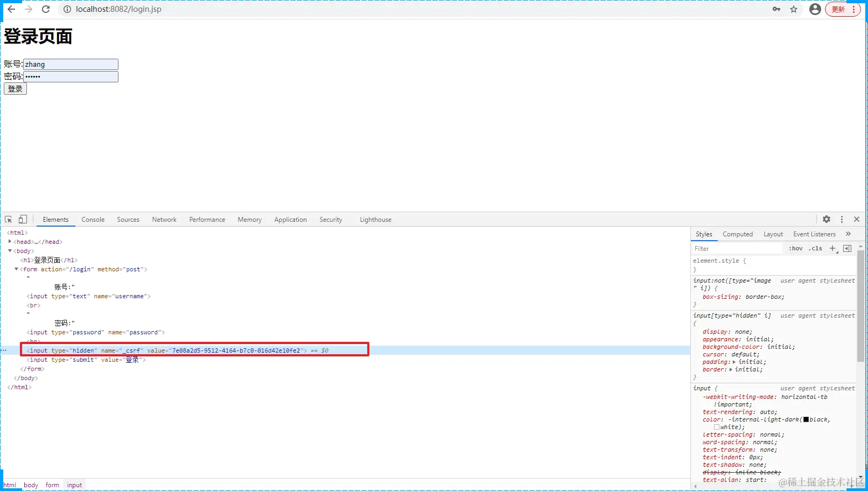Screen dimensions: 868x491
Task: Submit the form with the 登录 button
Action: point(15,89)
